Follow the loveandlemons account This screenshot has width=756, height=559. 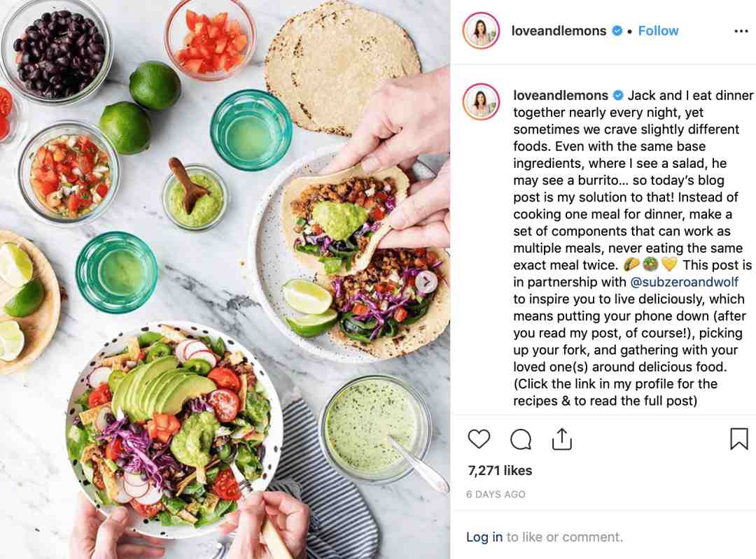(x=658, y=31)
